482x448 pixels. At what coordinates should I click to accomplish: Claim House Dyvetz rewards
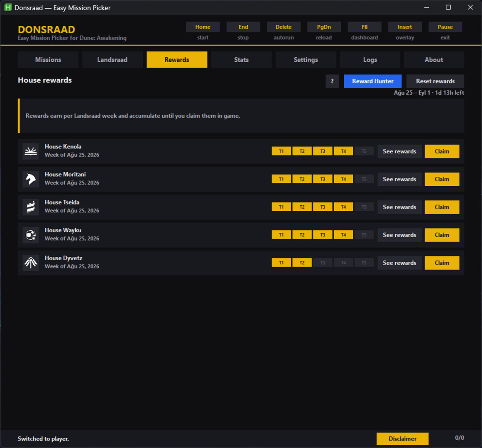pyautogui.click(x=442, y=263)
